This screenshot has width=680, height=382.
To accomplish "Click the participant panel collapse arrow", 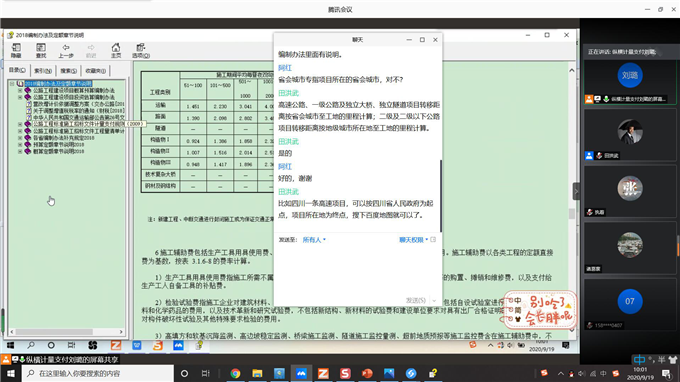I will click(576, 191).
